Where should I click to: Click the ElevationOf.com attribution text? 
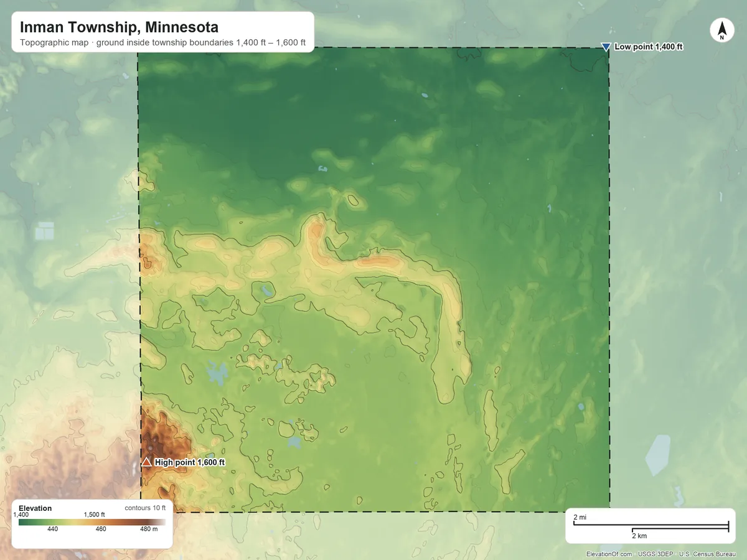tap(661, 554)
